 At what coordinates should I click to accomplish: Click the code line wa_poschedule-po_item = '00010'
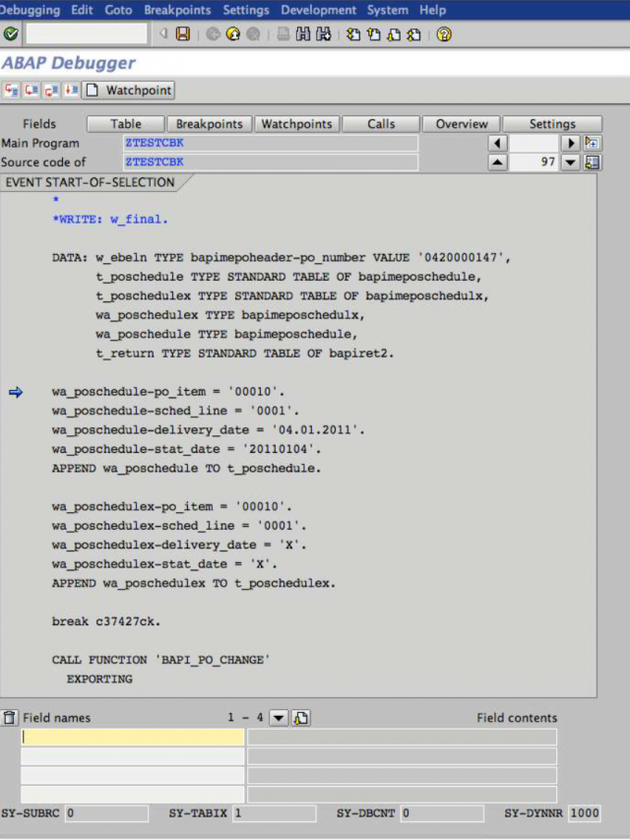click(168, 392)
